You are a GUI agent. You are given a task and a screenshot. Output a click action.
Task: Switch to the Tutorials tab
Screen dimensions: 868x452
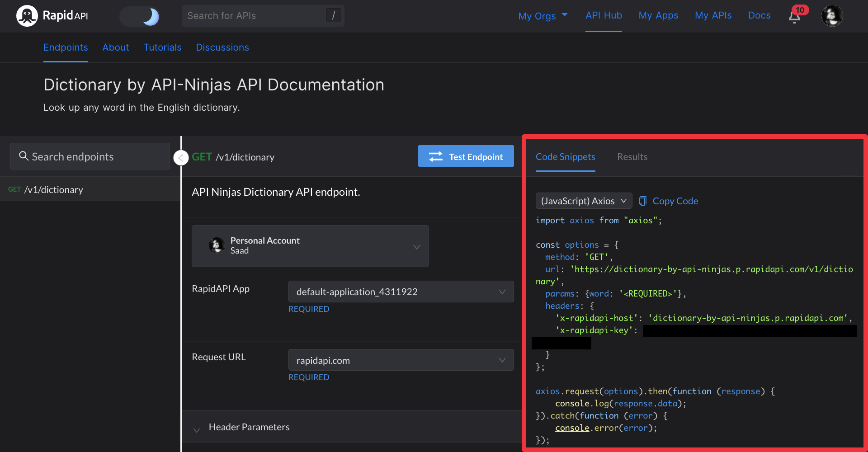point(162,47)
